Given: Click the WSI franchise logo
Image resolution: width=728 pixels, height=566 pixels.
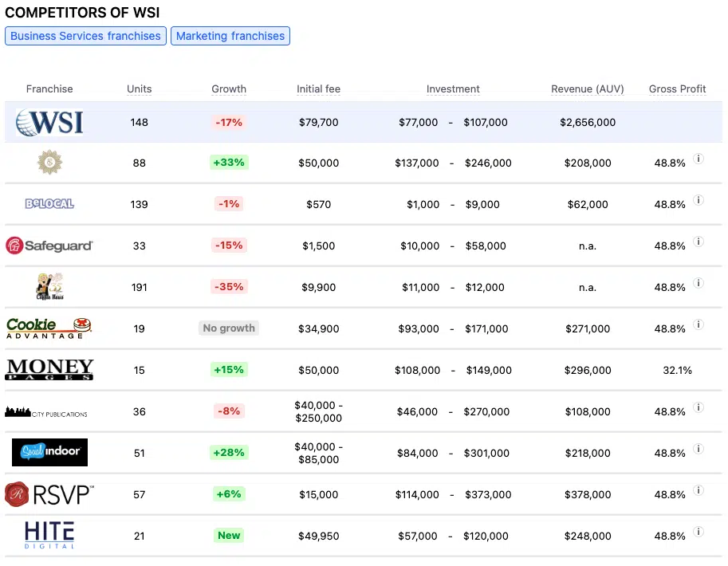Looking at the screenshot, I should coord(49,122).
